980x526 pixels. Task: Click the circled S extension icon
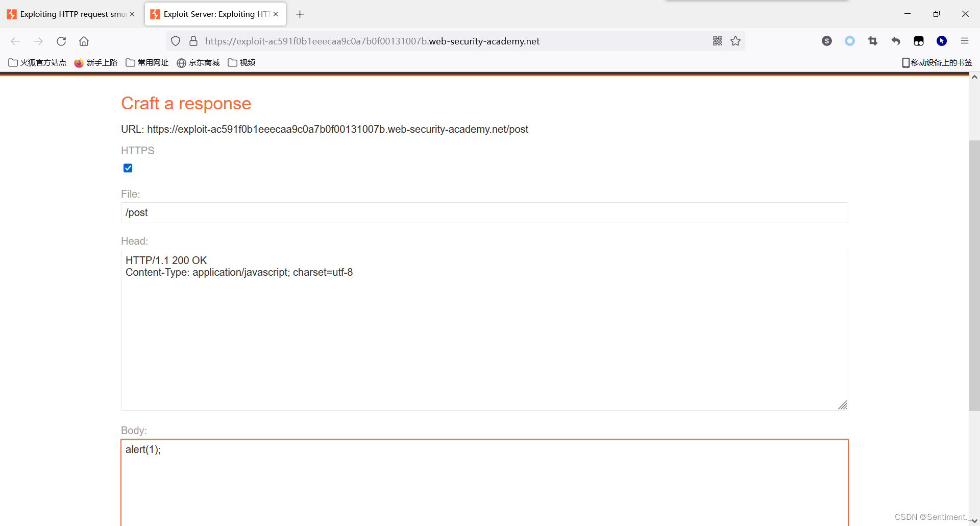[x=827, y=41]
